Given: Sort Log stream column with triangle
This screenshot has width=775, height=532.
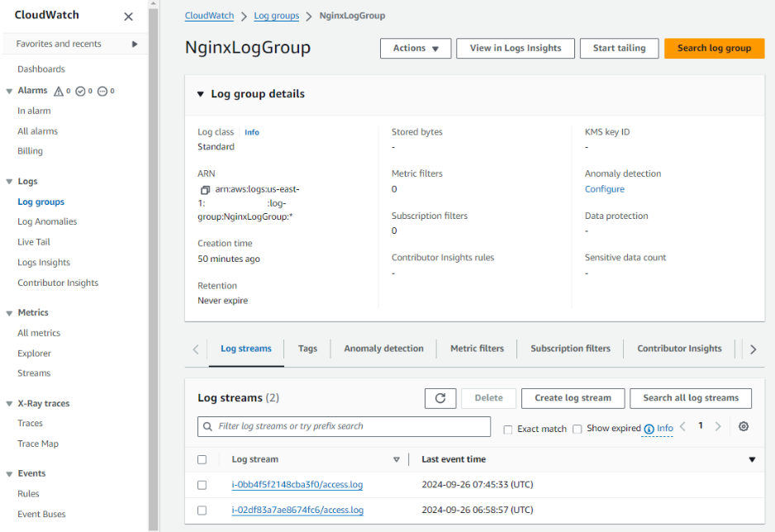Looking at the screenshot, I should pyautogui.click(x=397, y=459).
